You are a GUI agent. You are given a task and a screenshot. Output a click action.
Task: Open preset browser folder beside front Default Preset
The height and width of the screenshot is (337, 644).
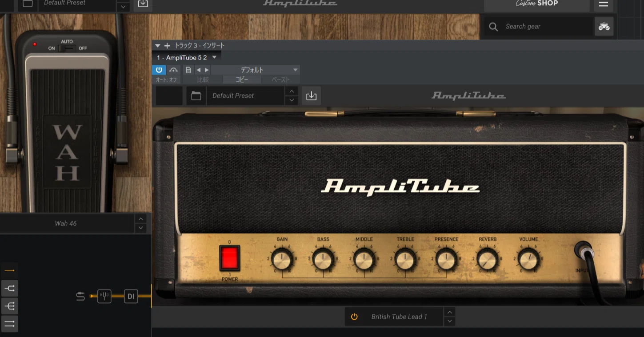click(x=196, y=95)
